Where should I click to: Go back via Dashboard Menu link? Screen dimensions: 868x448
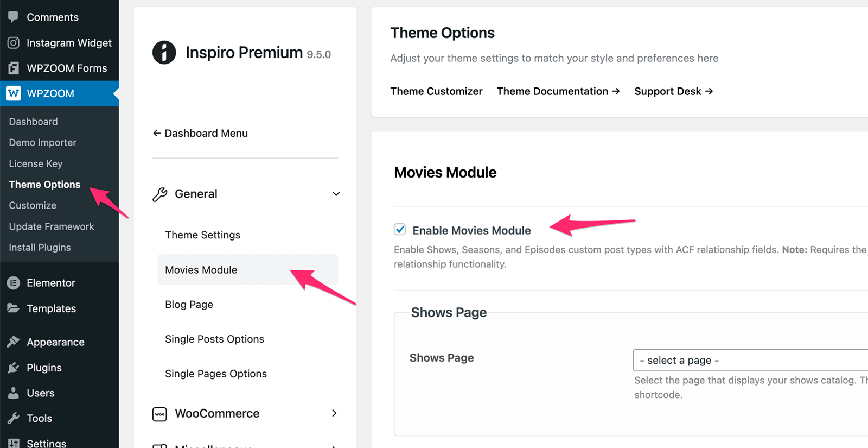click(200, 133)
